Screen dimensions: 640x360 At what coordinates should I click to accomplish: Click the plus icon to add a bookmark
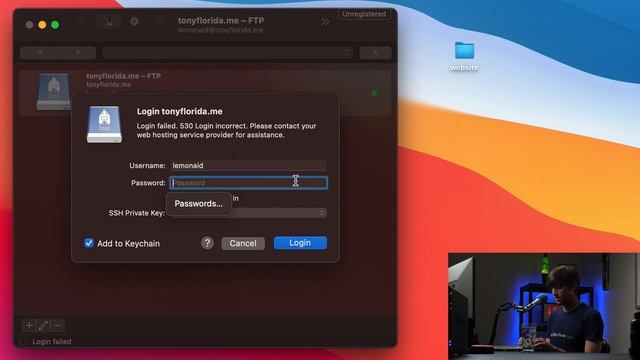(29, 325)
